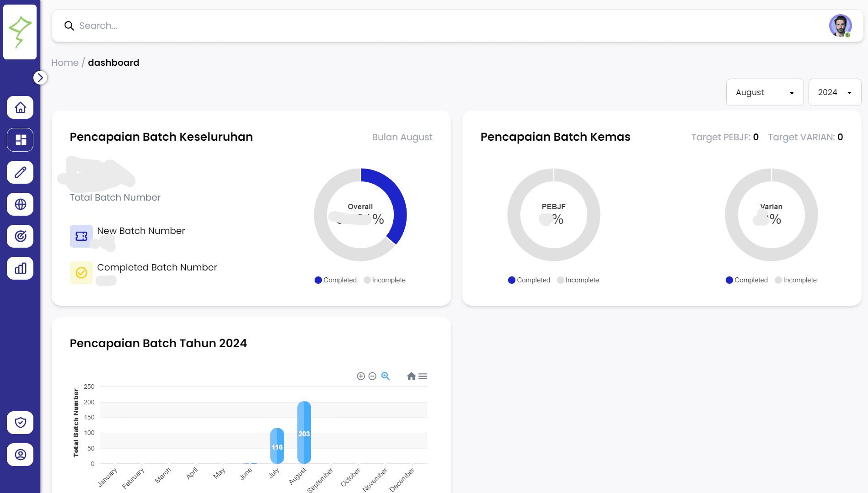The height and width of the screenshot is (493, 868).
Task: Toggle Completed legend in Overall chart
Action: coord(336,280)
